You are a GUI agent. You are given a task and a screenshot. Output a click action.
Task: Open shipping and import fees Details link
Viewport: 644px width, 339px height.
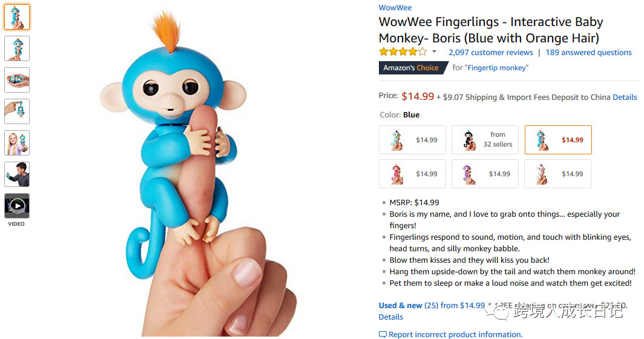625,97
